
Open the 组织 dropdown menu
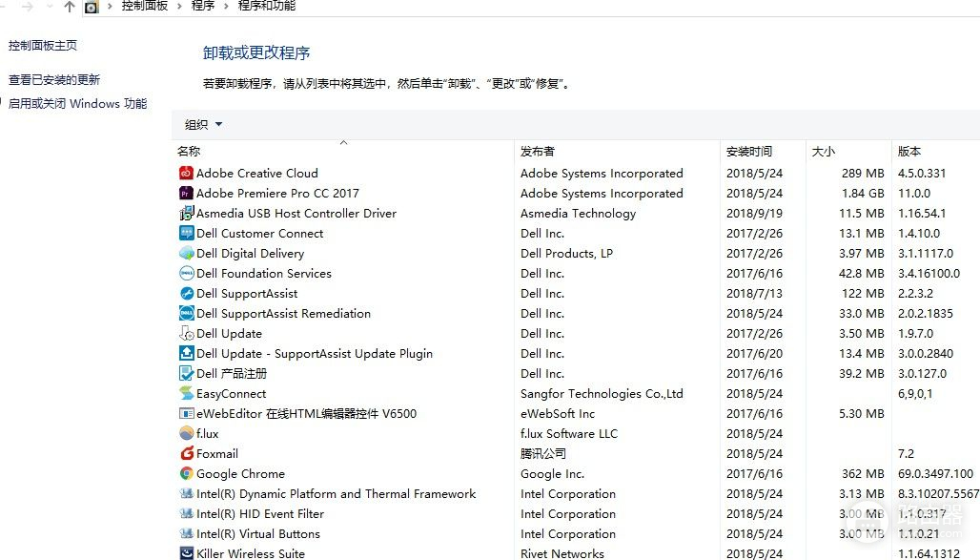(203, 125)
